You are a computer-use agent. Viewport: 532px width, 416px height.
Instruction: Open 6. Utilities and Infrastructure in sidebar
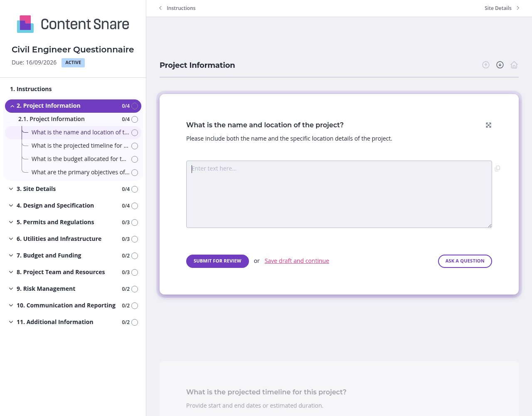click(x=59, y=239)
